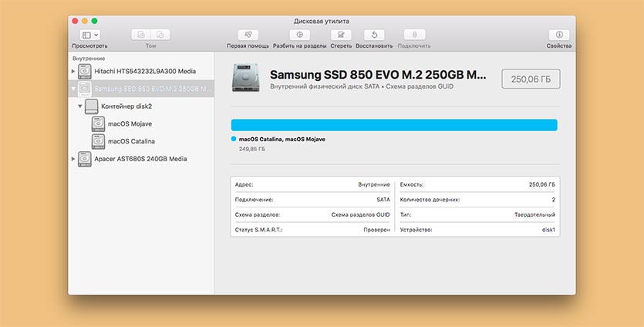Select the Контейнер disk2 container icon

[92, 106]
